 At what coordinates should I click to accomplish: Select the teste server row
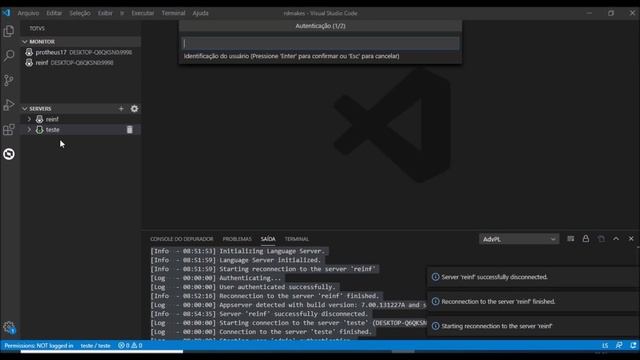81,129
